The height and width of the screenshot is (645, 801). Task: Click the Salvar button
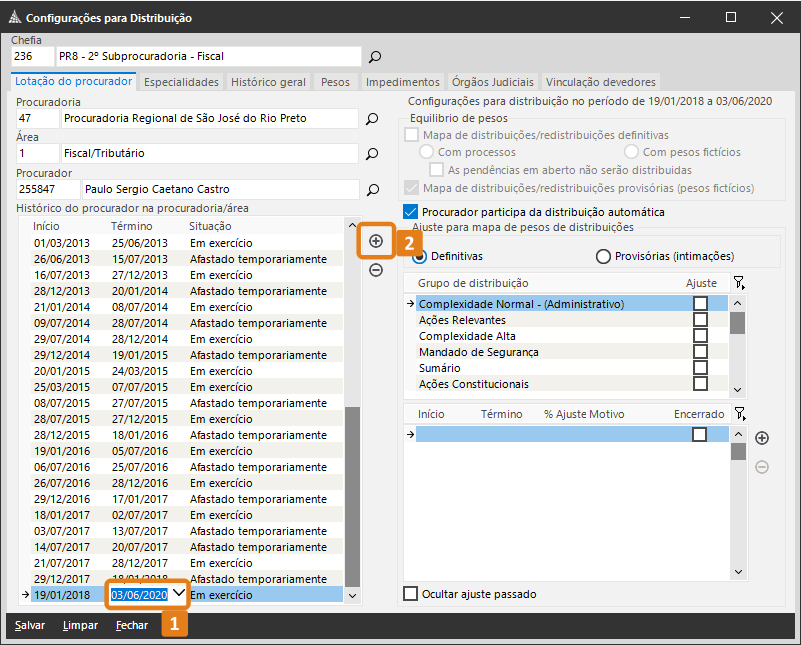click(x=30, y=625)
